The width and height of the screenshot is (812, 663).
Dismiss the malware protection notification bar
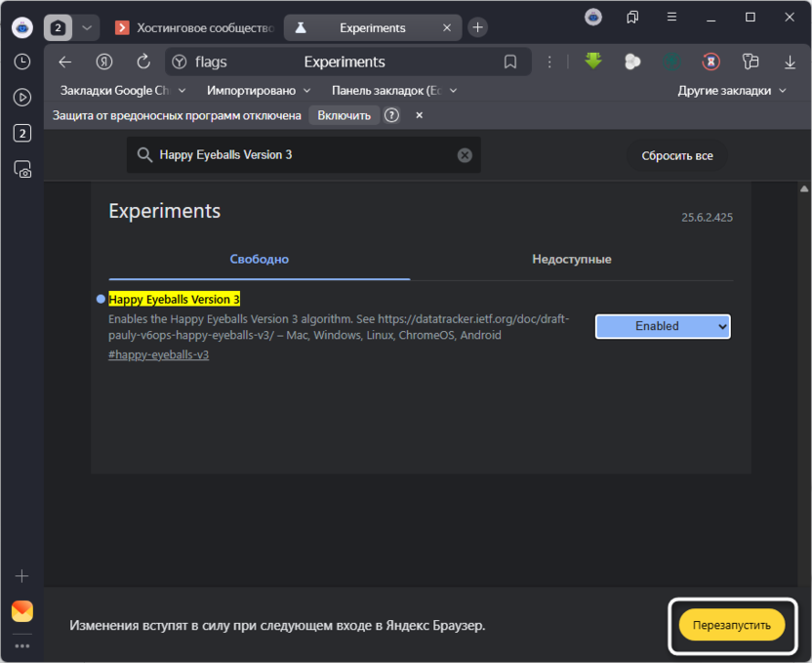point(420,115)
